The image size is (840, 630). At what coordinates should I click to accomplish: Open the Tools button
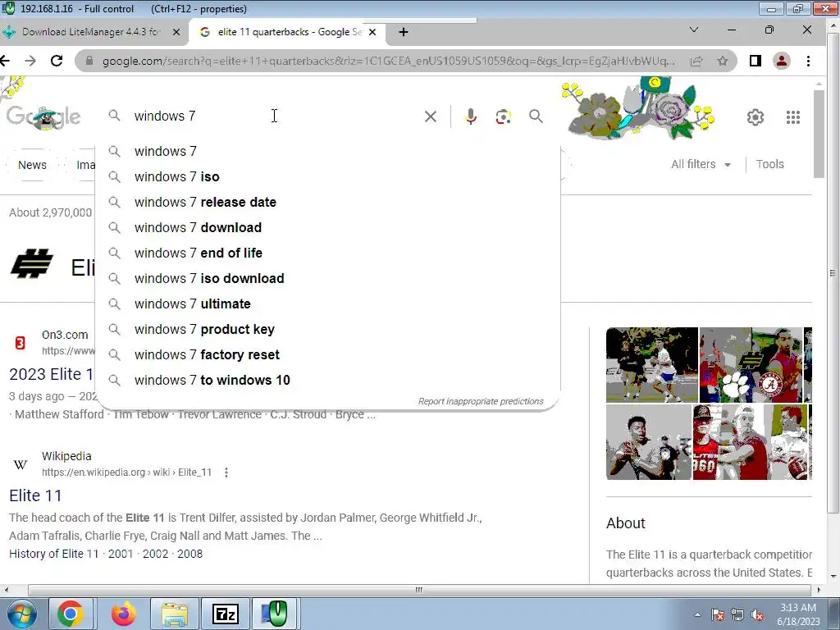pos(769,164)
